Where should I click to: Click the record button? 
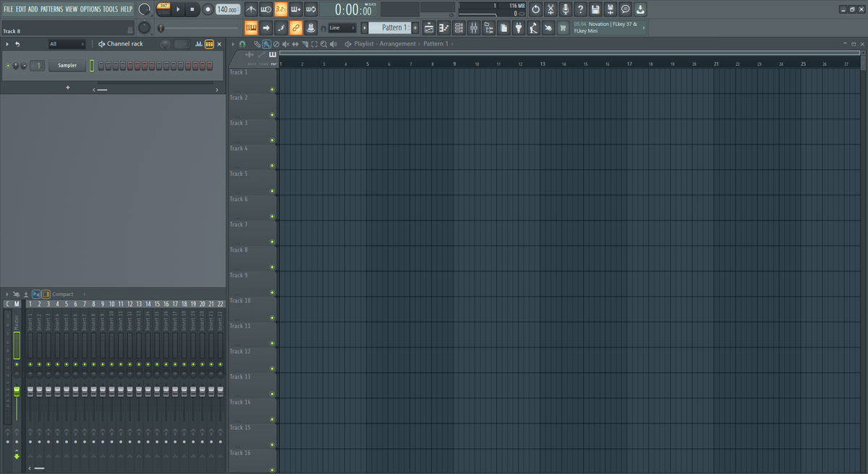pos(208,9)
